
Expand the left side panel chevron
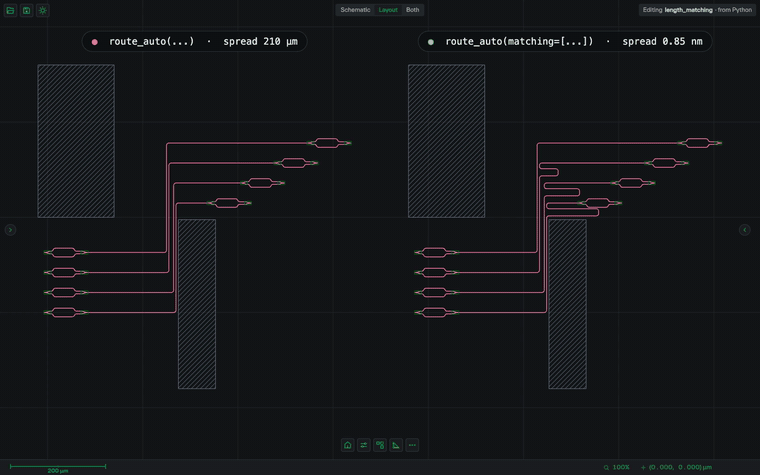click(x=10, y=230)
